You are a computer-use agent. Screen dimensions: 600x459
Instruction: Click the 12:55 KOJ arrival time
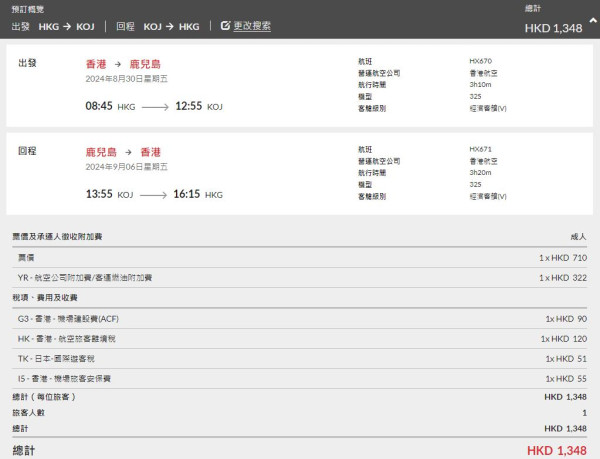(199, 106)
